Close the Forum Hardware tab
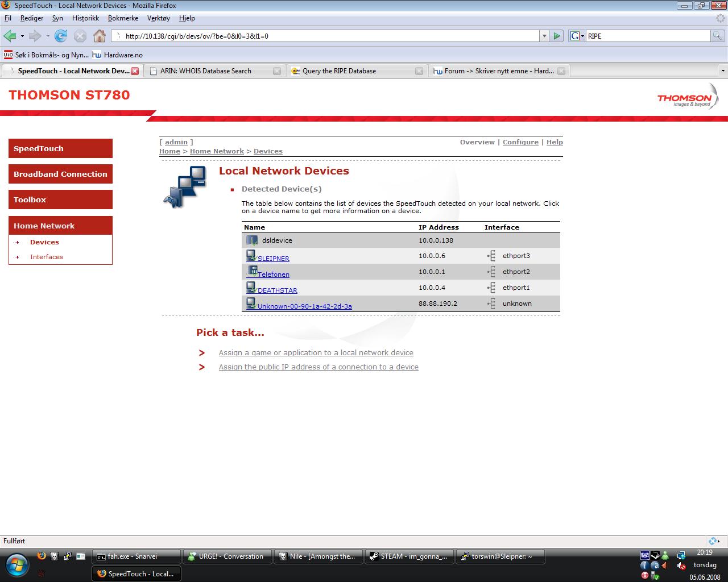Screen dimensions: 728x582 (x=561, y=71)
